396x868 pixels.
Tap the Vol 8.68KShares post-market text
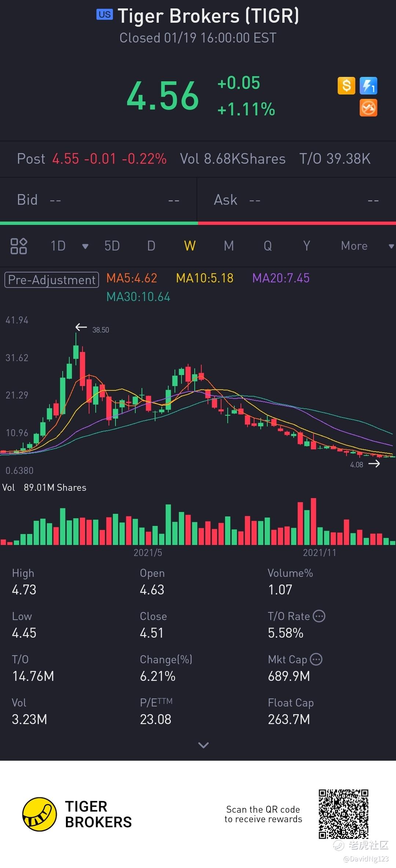(233, 159)
